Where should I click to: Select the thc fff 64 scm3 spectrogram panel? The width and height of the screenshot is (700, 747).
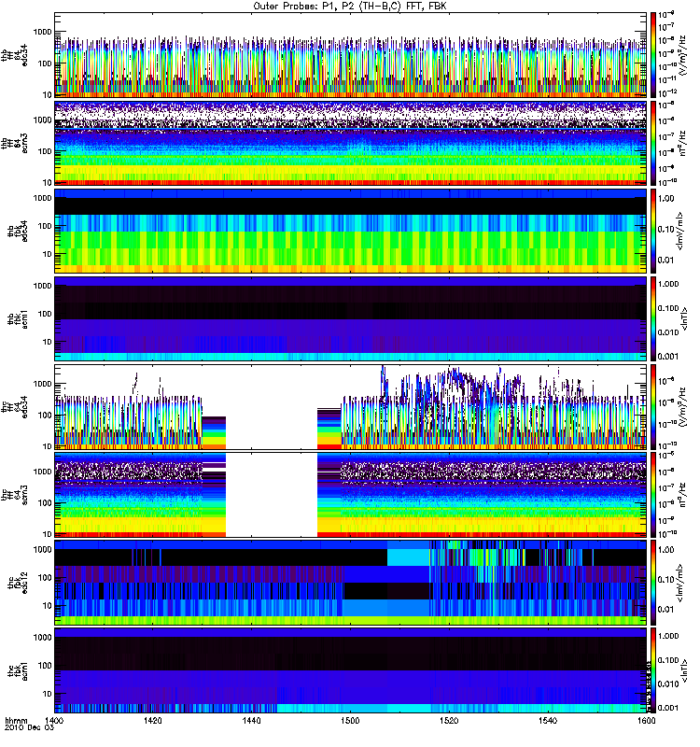pyautogui.click(x=350, y=495)
